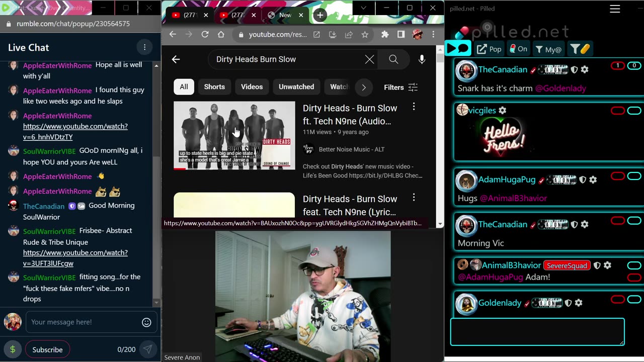Click the install app icon in the address bar

coord(333,35)
